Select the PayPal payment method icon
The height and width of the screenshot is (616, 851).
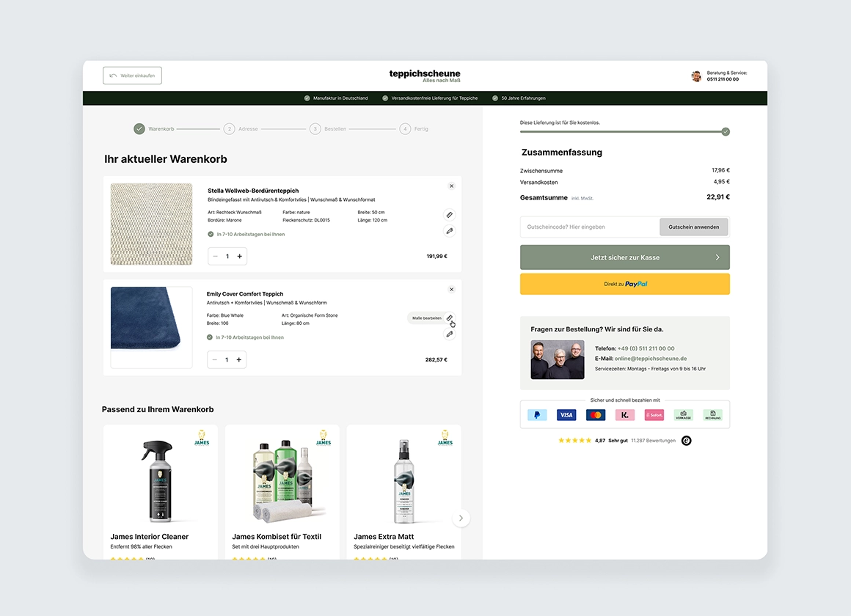click(x=537, y=414)
